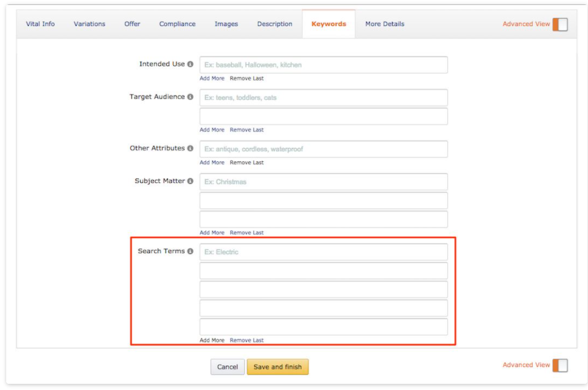Toggle the bottom Advanced View switch
The image size is (588, 390).
[560, 365]
